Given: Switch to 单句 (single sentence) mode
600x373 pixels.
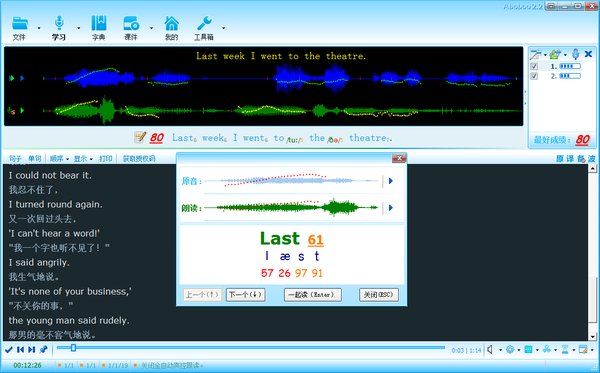Looking at the screenshot, I should [x=35, y=158].
